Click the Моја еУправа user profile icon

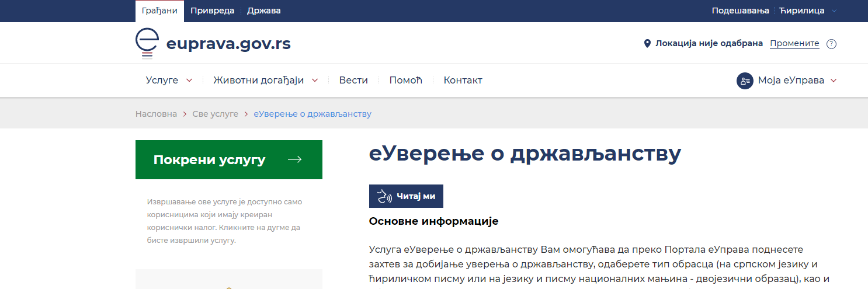tap(744, 81)
